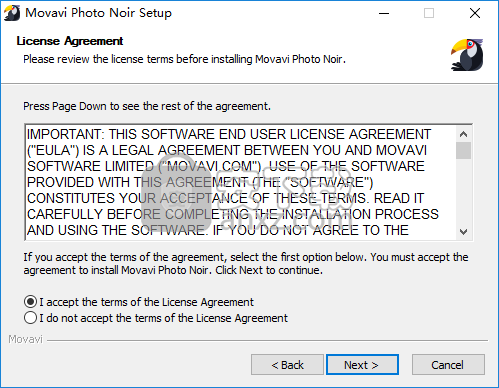Select 'I do not accept the terms' option

coord(156,318)
